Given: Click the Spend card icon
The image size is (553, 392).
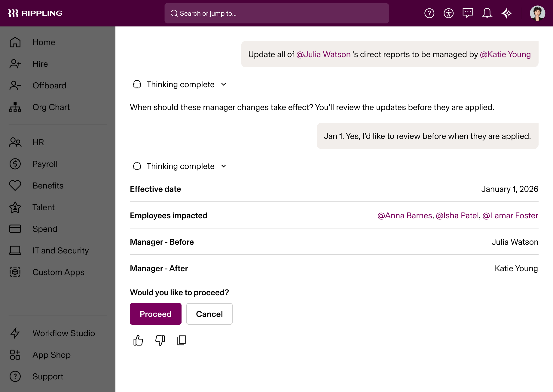Looking at the screenshot, I should coord(15,229).
